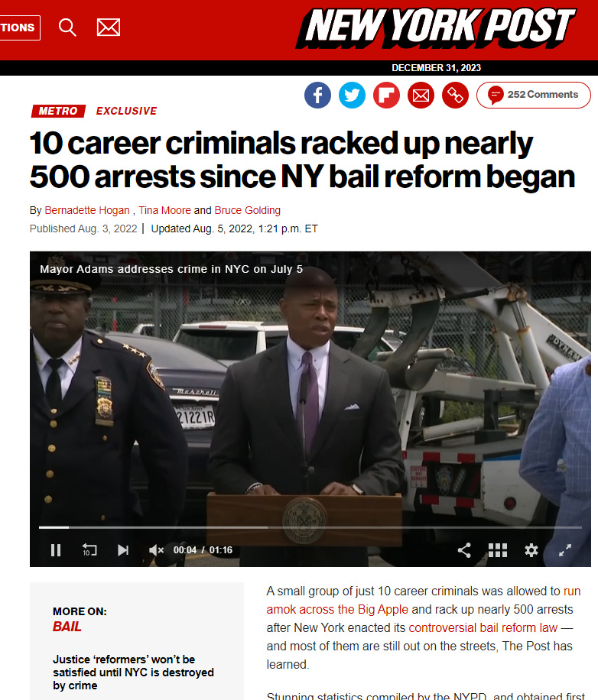Image resolution: width=598 pixels, height=700 pixels.
Task: Seek on the video progress bar
Action: tap(310, 527)
